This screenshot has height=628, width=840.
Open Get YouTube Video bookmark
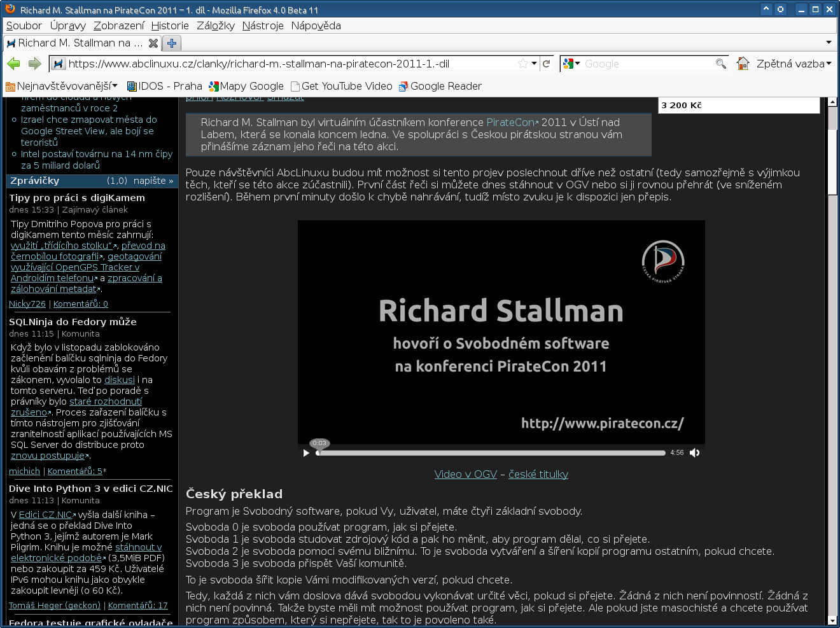[x=341, y=86]
